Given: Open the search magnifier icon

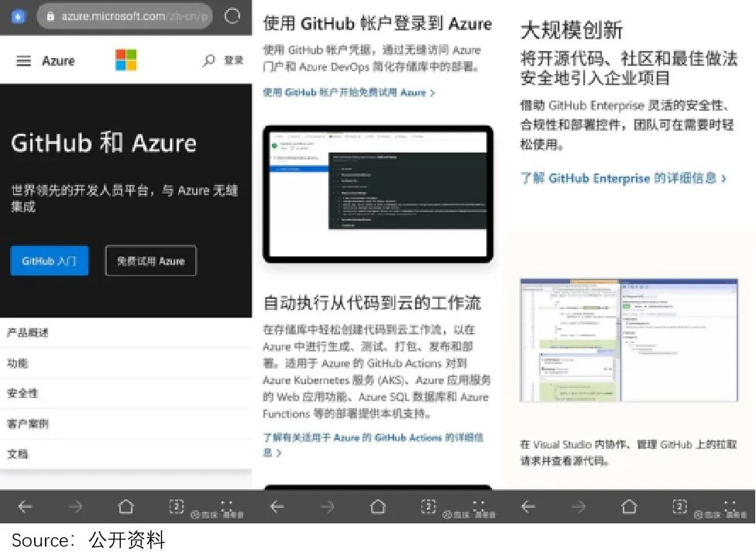Looking at the screenshot, I should [x=209, y=60].
